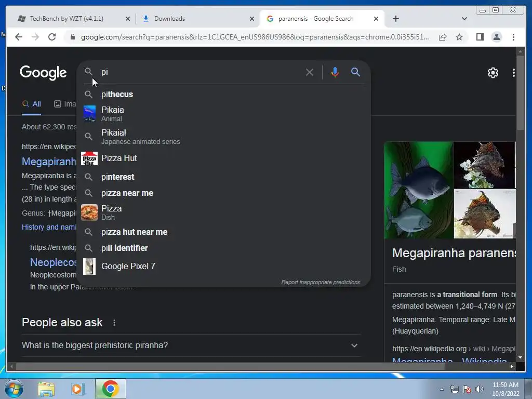Choose pill identifier suggestion
Screen dimensions: 532x399
click(x=223, y=248)
